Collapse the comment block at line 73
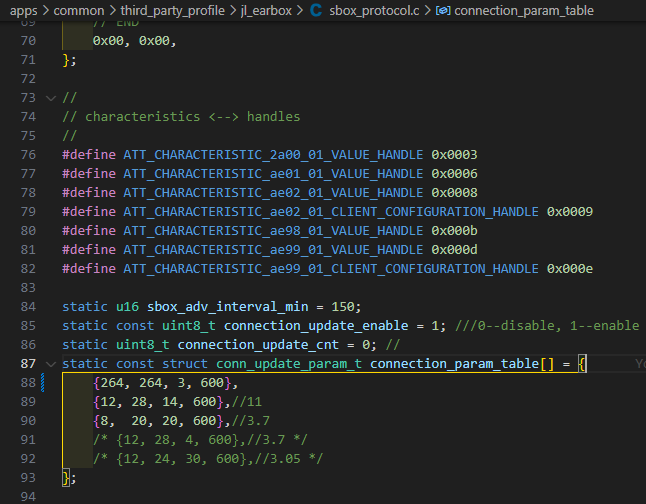The image size is (646, 504). click(x=51, y=98)
